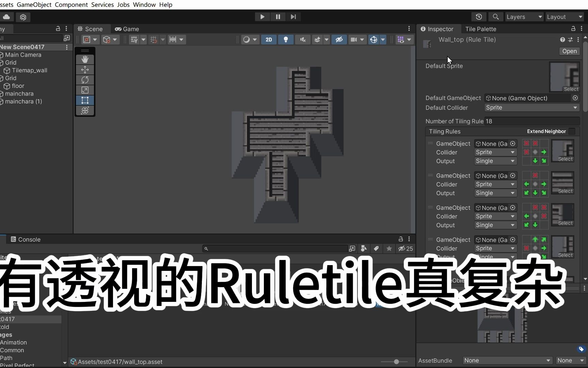Click the Pause button
This screenshot has width=588, height=368.
click(278, 17)
